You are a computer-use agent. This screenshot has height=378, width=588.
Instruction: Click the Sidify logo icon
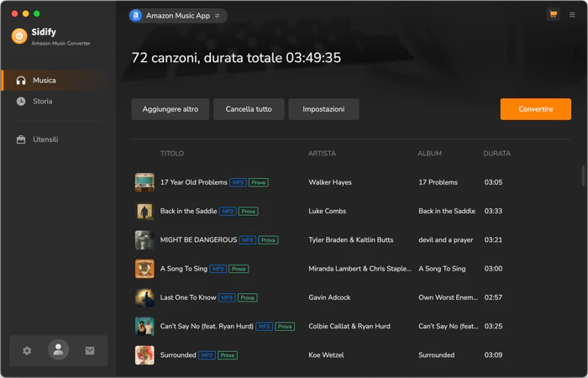point(19,36)
